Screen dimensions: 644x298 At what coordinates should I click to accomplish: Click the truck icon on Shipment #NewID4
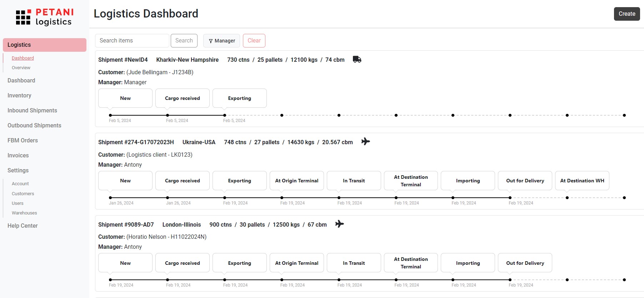point(357,59)
